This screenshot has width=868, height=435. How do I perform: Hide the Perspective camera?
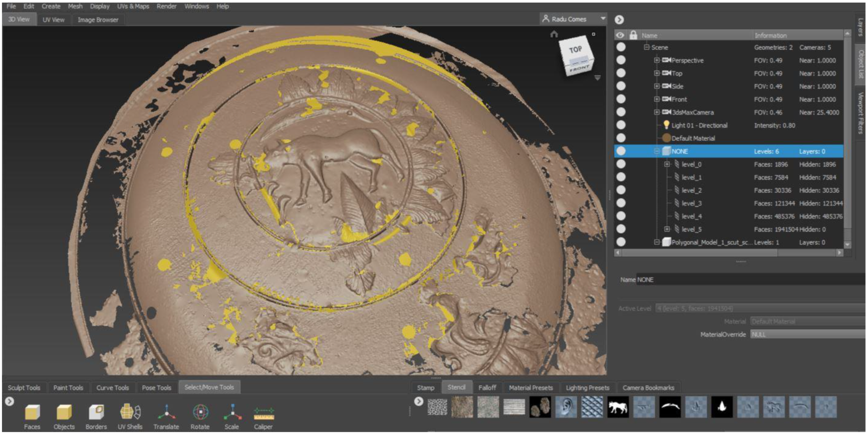(x=621, y=60)
